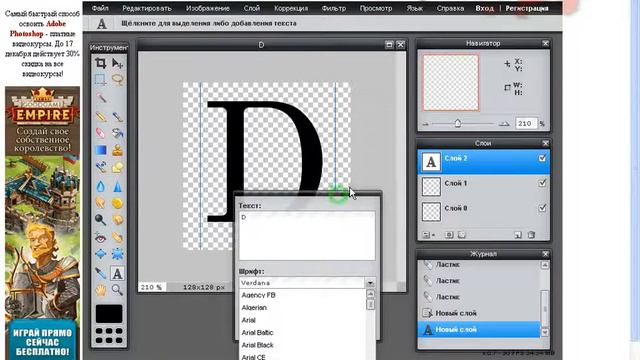640x360 pixels.
Task: Click the Navigator zoom percent field
Action: click(526, 123)
